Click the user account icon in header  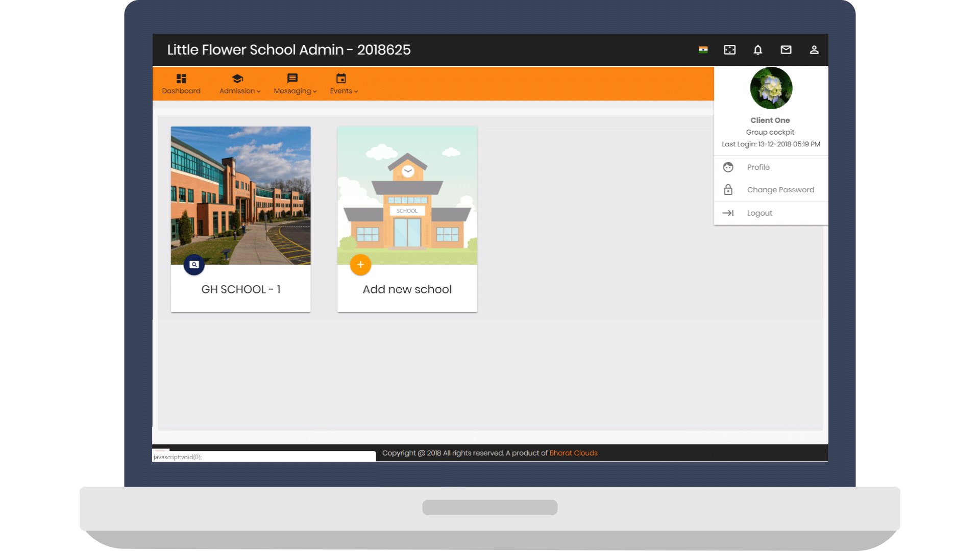click(x=814, y=49)
